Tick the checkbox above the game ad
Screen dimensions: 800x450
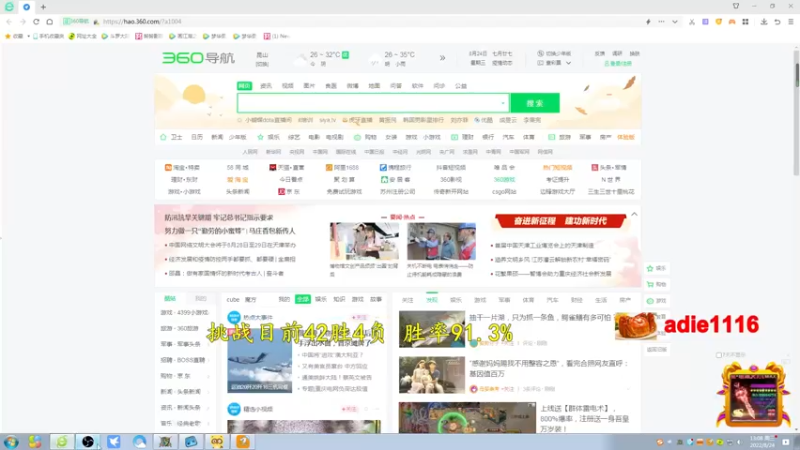pyautogui.click(x=718, y=355)
